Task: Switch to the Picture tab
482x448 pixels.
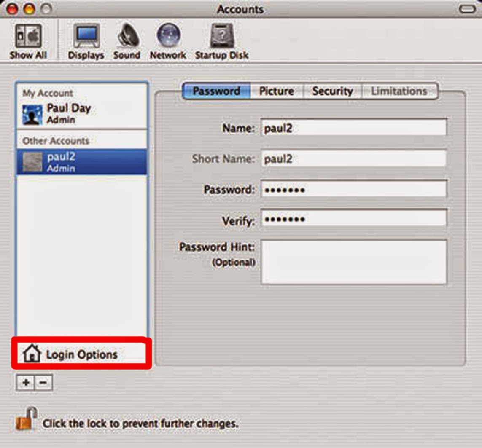Action: 277,91
